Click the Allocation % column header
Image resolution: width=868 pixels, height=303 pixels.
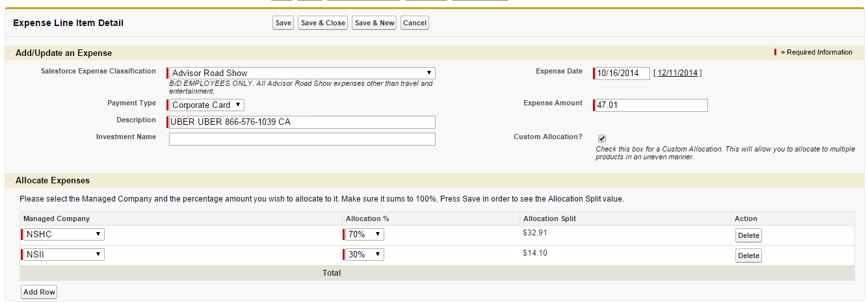coord(367,218)
